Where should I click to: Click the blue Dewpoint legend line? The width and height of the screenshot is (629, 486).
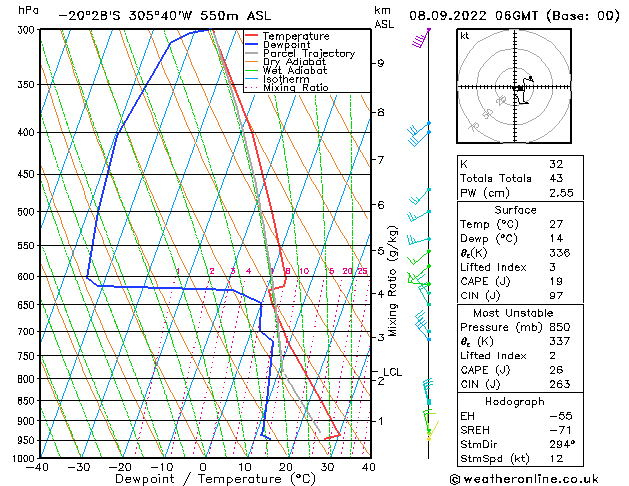252,45
